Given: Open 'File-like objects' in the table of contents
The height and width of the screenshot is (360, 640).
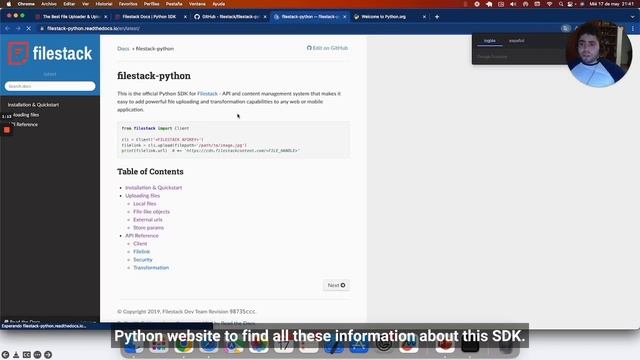Looking at the screenshot, I should [x=151, y=212].
